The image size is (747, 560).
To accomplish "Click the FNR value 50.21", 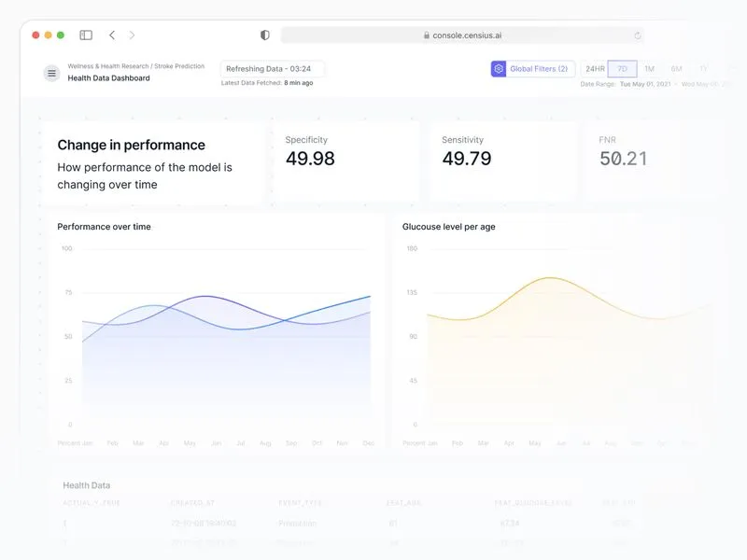I will pos(623,159).
